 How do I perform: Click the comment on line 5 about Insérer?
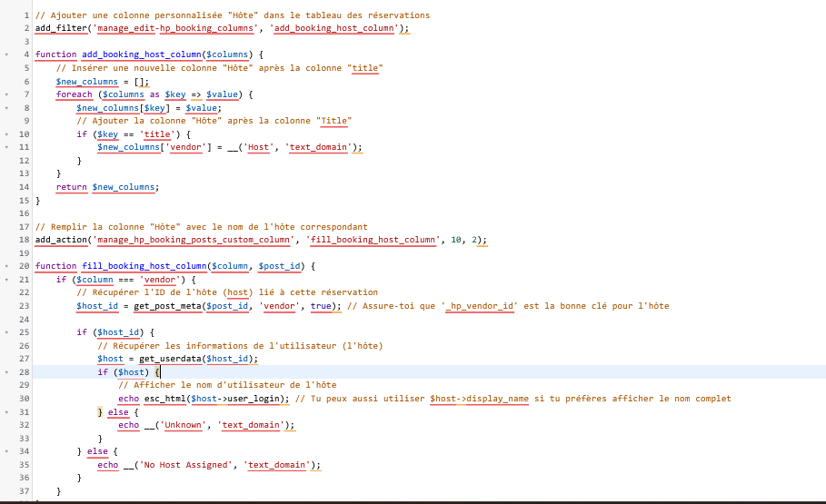click(219, 68)
